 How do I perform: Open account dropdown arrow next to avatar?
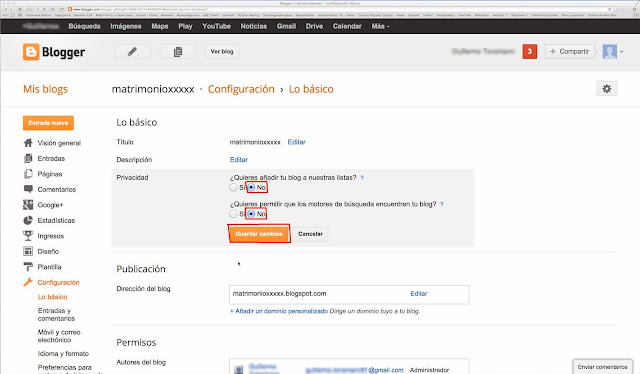click(x=622, y=52)
